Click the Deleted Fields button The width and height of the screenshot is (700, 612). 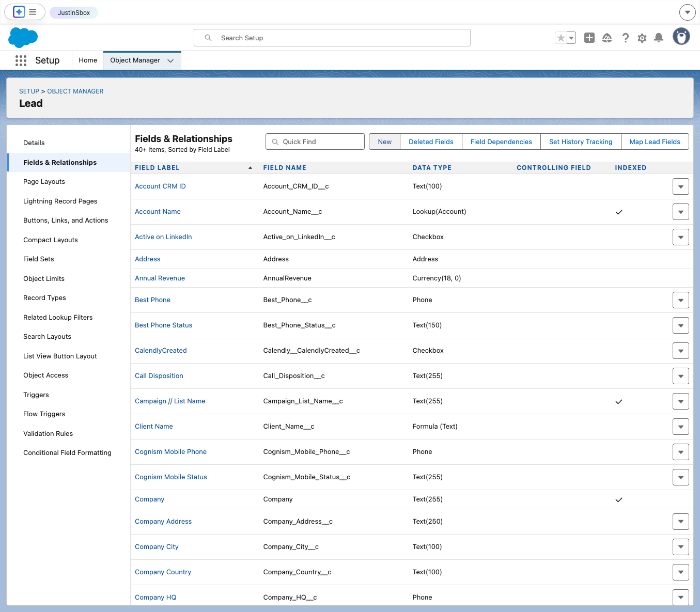coord(431,142)
